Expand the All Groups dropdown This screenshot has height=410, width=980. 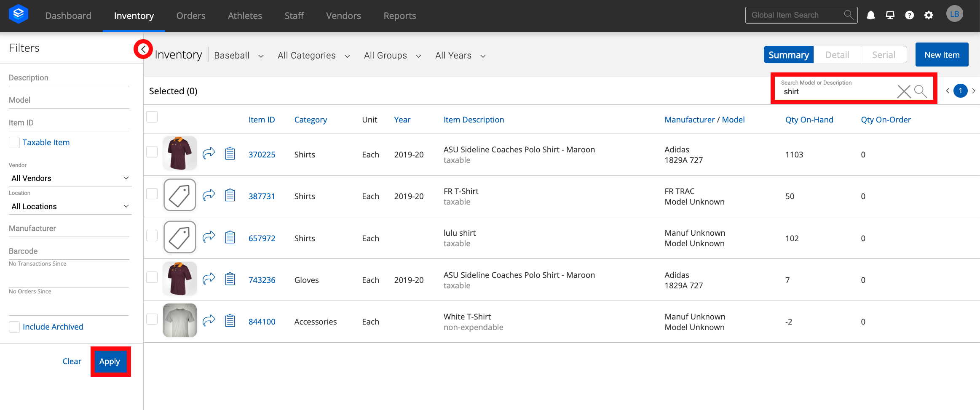pos(393,56)
